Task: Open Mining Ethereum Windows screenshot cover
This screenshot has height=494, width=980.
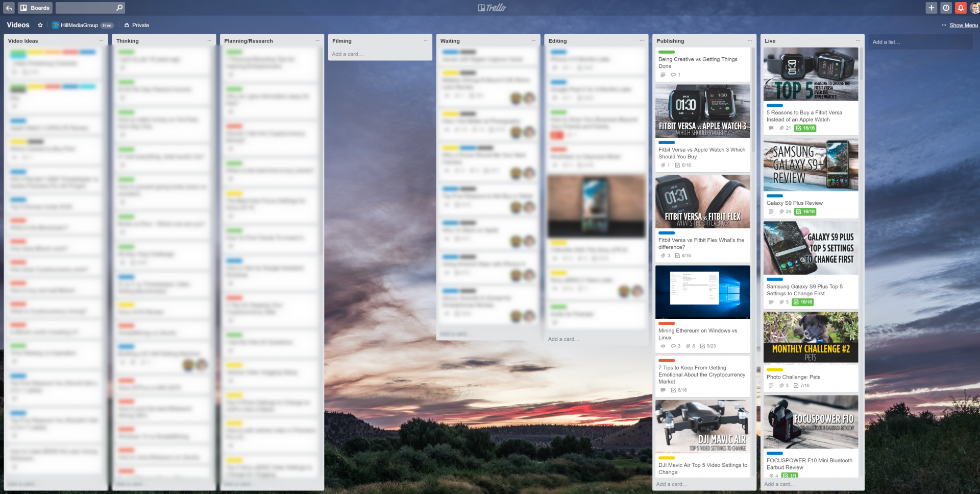Action: (x=703, y=292)
